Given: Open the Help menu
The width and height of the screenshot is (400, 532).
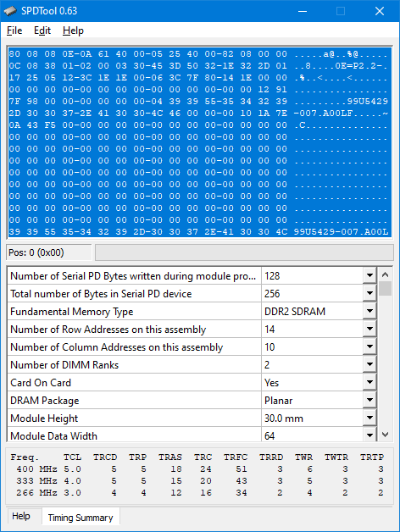Looking at the screenshot, I should tap(73, 30).
